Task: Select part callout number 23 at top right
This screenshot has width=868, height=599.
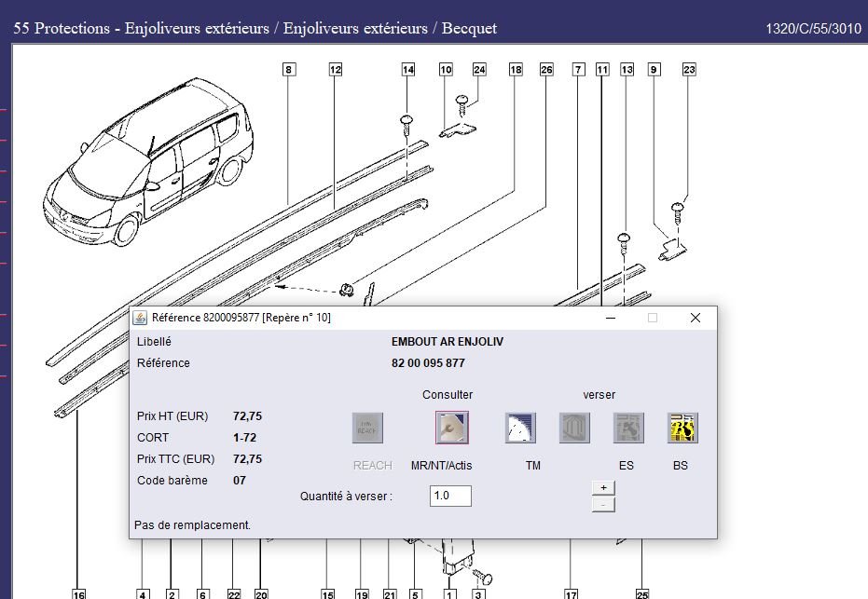Action: pos(689,70)
